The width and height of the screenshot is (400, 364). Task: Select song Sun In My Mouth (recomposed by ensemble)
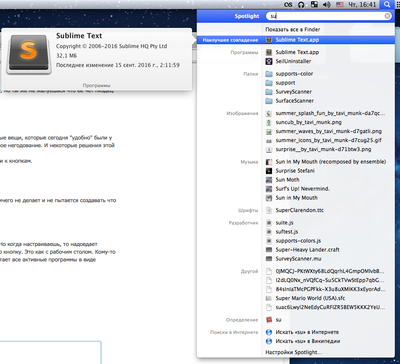331,162
